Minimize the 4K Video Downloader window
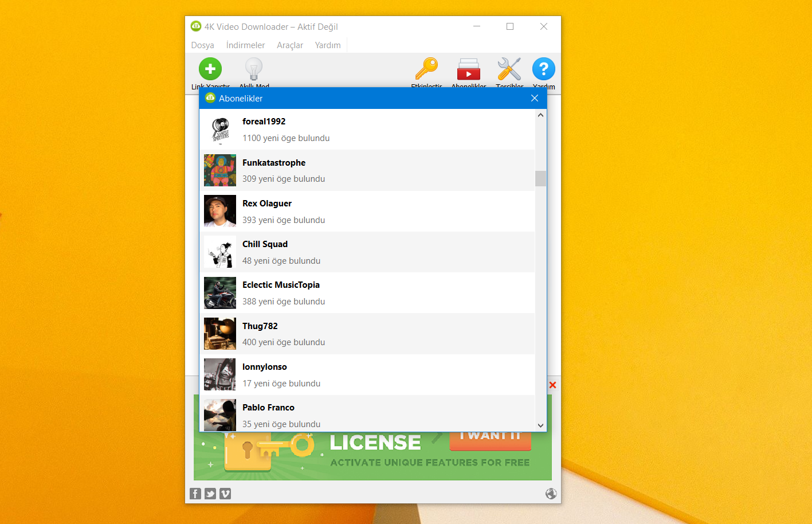Screen dimensions: 812x524 pos(477,26)
